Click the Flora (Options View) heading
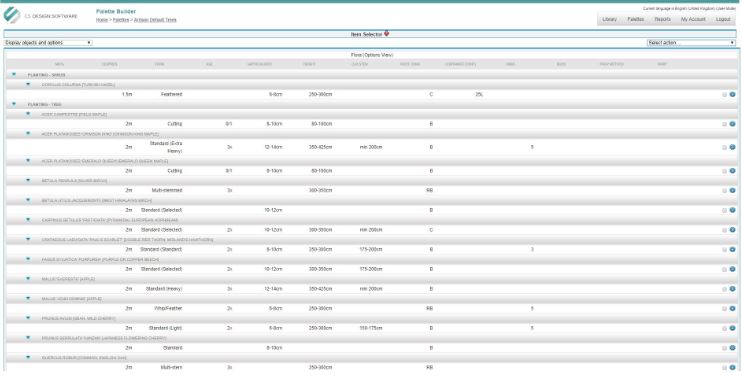 371,55
